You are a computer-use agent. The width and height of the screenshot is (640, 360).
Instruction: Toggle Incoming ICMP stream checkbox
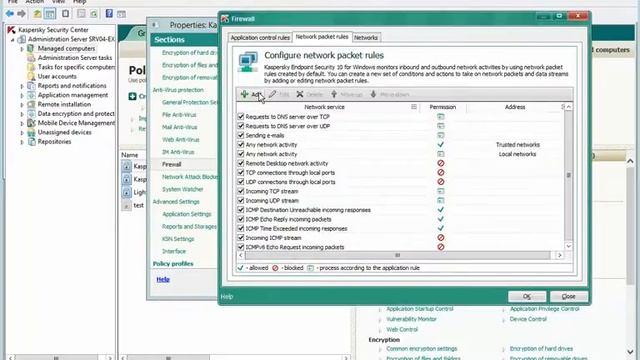(241, 238)
